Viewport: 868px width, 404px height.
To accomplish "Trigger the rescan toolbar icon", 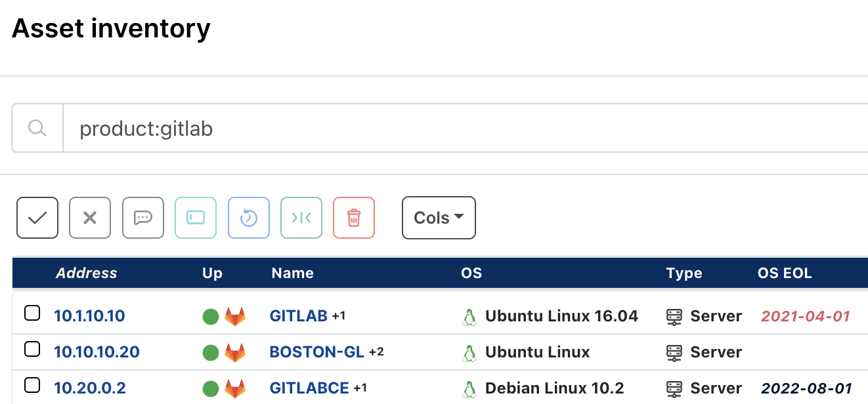I will coord(248,217).
